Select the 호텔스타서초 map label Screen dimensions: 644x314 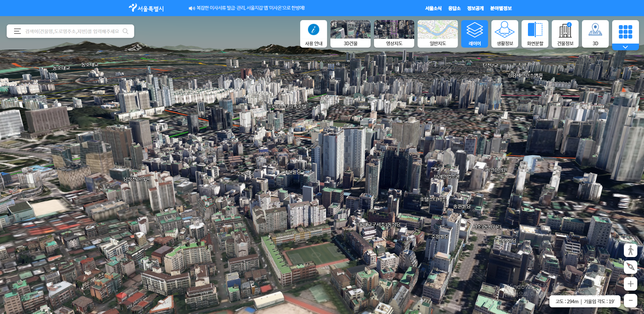433,199
